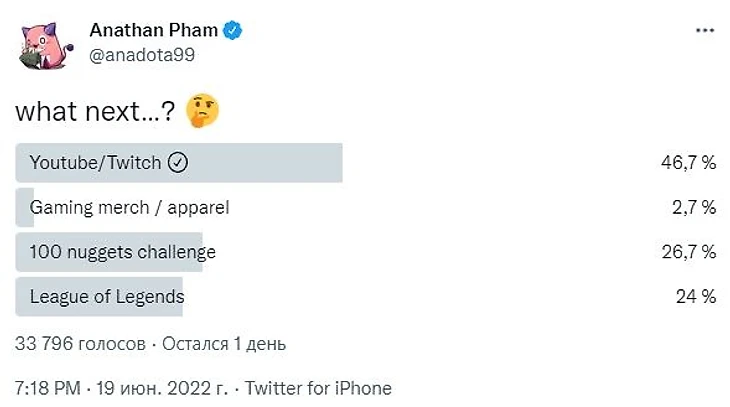
Task: Select the Gaming merch / apparel option
Action: pyautogui.click(x=129, y=208)
